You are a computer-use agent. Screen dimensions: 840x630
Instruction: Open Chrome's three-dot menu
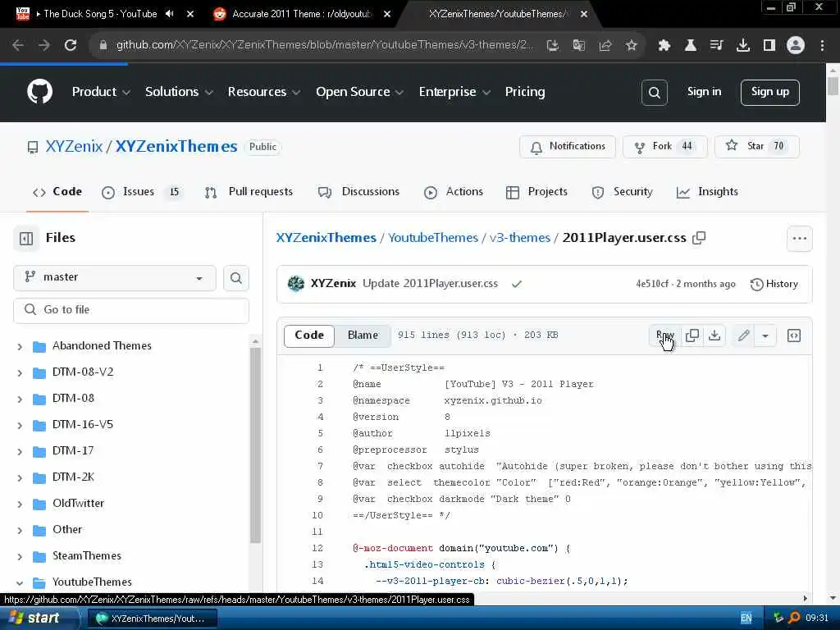pyautogui.click(x=822, y=46)
